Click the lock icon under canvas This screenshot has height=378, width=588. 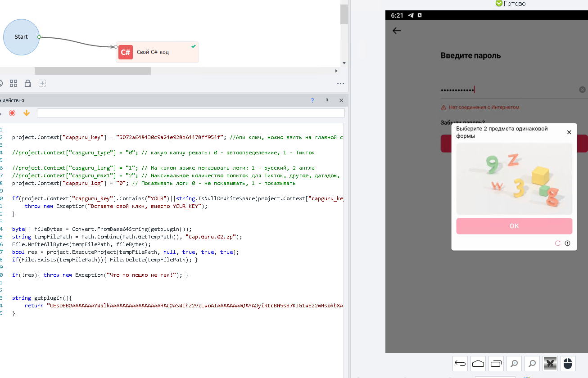pos(28,83)
